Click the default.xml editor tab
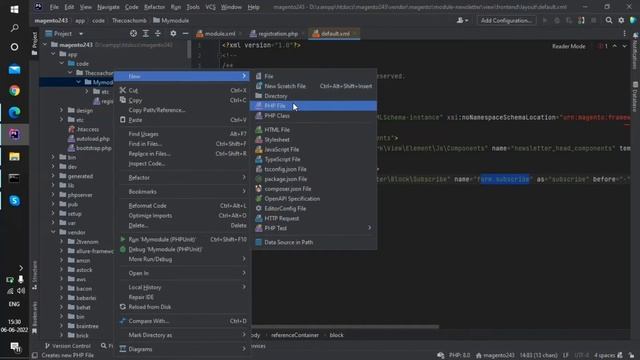Image resolution: width=640 pixels, height=360 pixels. [x=334, y=34]
